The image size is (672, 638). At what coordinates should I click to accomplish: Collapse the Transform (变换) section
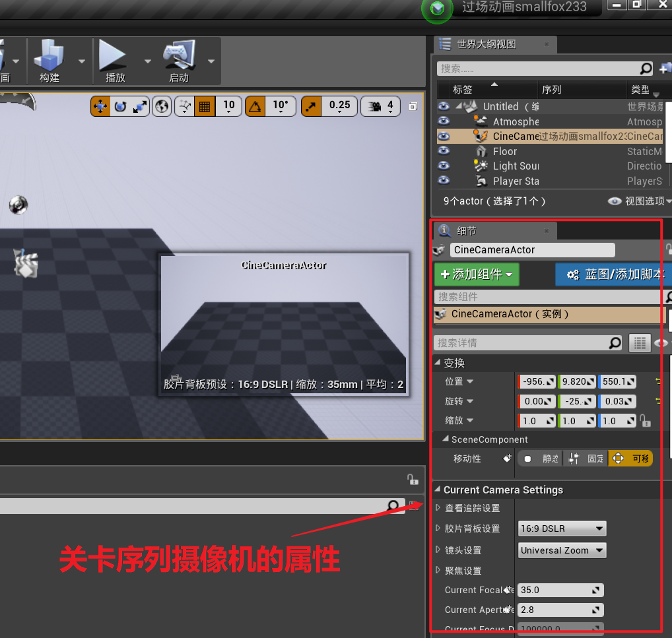(438, 362)
